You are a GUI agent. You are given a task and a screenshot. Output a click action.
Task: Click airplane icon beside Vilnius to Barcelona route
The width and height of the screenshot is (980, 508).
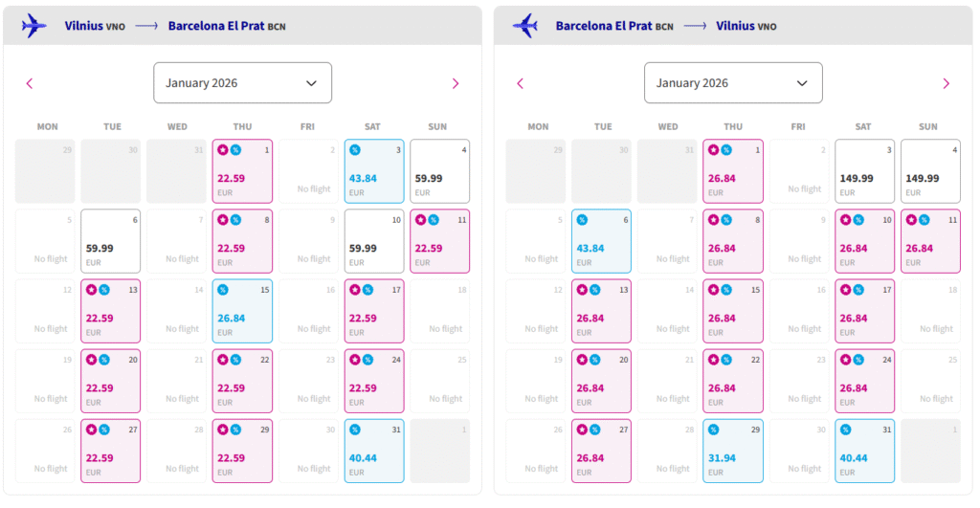point(33,26)
